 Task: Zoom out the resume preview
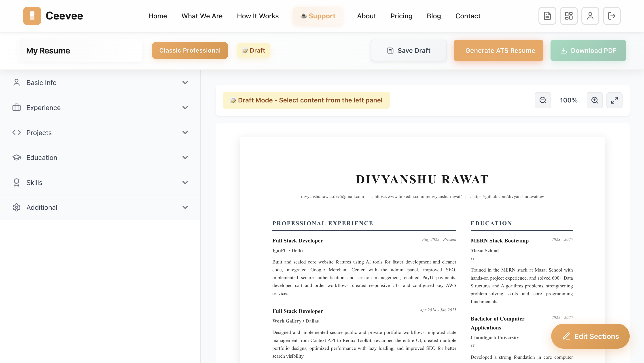543,100
